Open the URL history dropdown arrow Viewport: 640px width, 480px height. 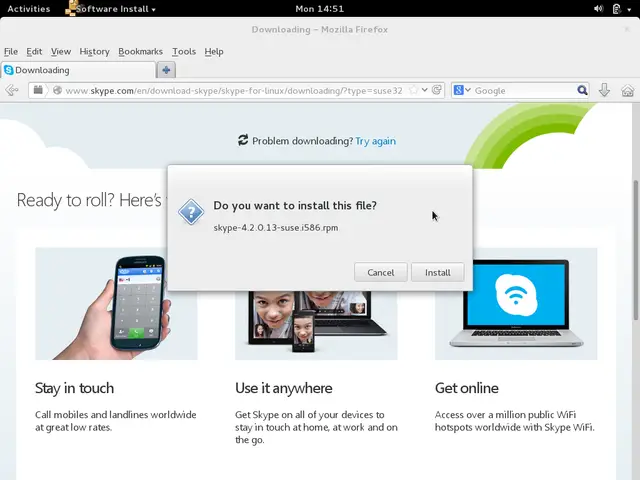click(425, 90)
